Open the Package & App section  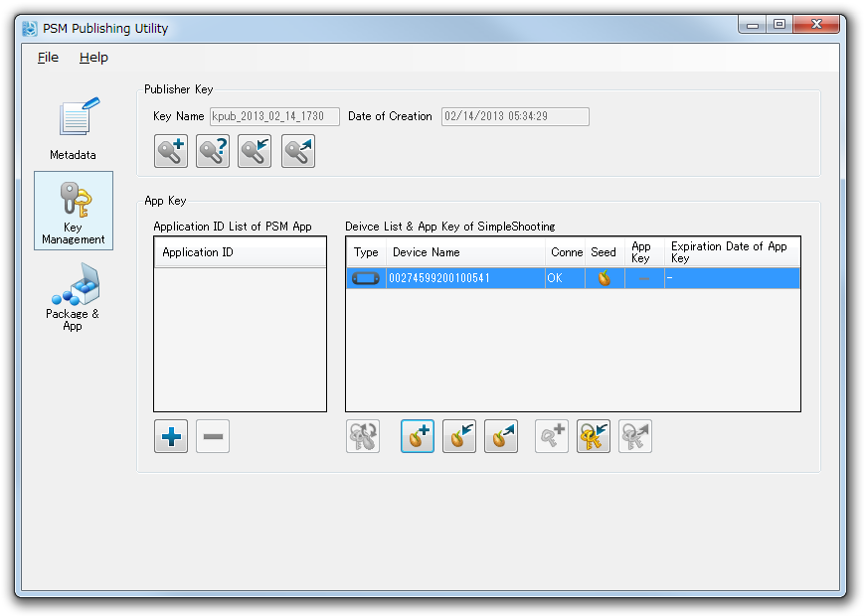(x=74, y=297)
